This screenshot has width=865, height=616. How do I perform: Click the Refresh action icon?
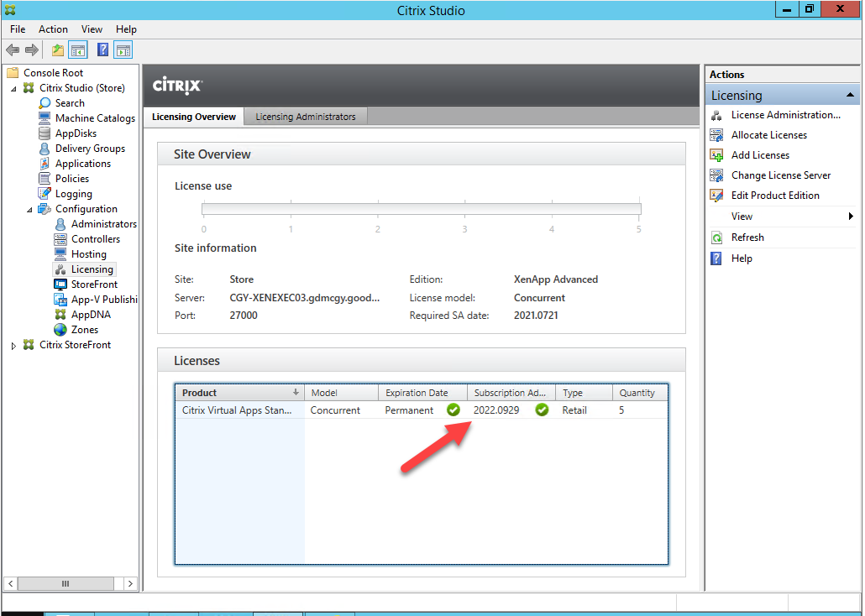716,238
